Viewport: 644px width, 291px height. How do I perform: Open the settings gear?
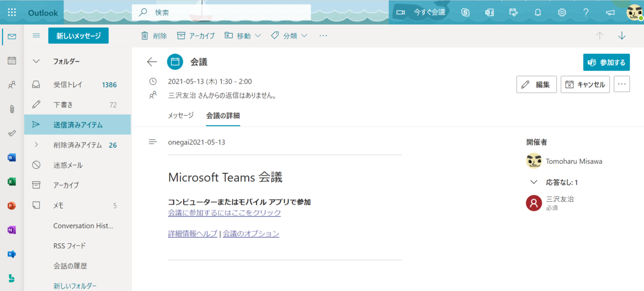[562, 12]
